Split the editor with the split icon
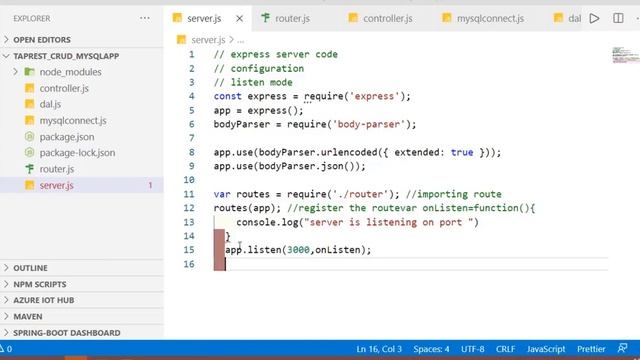Viewport: 640px width, 360px height. pyautogui.click(x=618, y=18)
